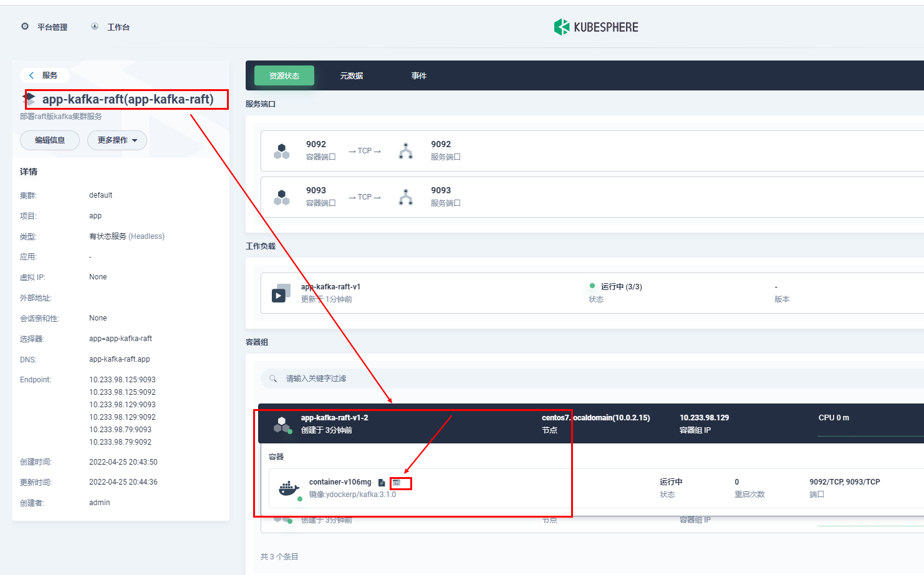924x575 pixels.
Task: Click the search magnifier icon in pod filter
Action: [x=273, y=379]
